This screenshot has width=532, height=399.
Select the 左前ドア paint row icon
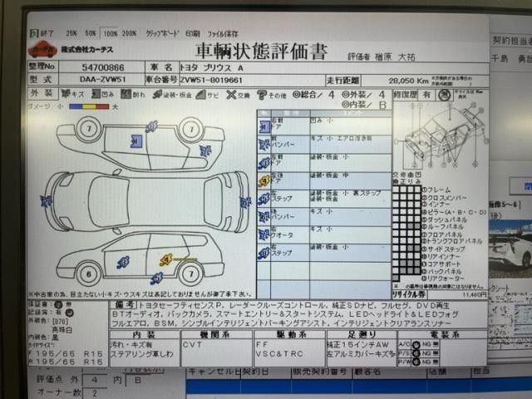pyautogui.click(x=264, y=163)
